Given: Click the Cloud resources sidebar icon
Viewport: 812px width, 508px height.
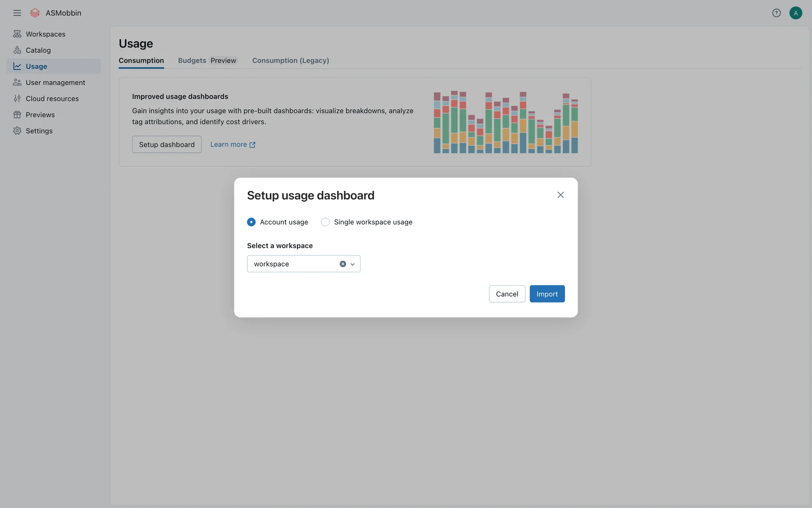Looking at the screenshot, I should pyautogui.click(x=17, y=99).
